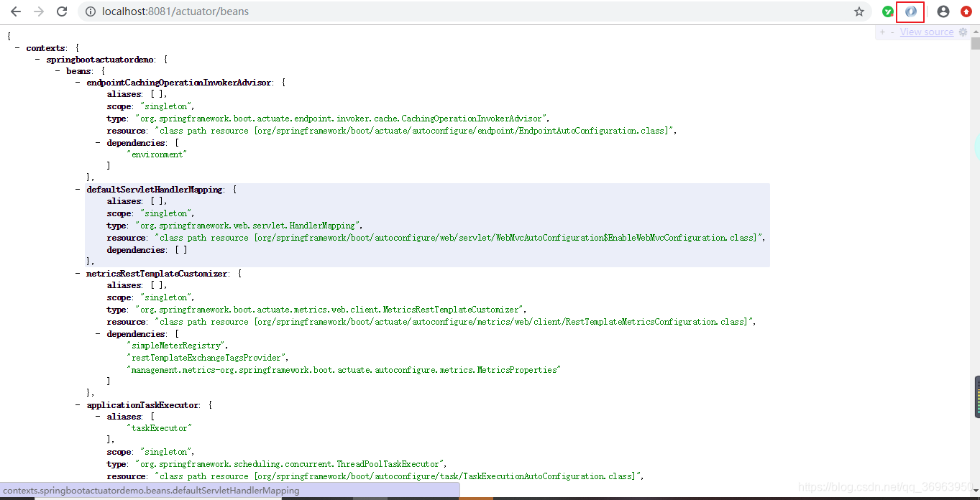This screenshot has height=500, width=980.
Task: Open site information icon beside localhost URL
Action: pyautogui.click(x=90, y=11)
